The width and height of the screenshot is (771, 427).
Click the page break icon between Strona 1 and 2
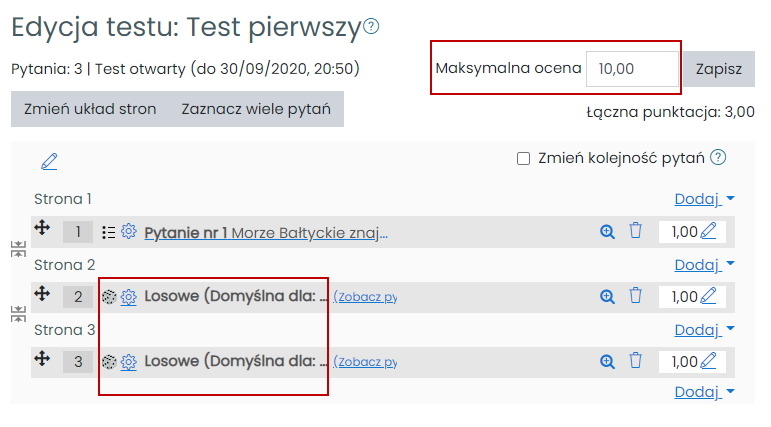point(17,250)
